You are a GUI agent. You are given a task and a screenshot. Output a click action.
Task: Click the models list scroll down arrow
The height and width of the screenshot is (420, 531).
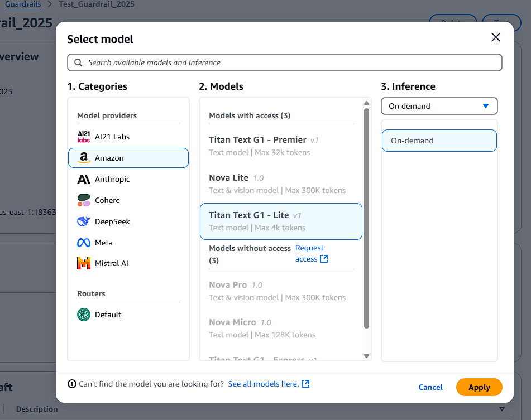[366, 356]
